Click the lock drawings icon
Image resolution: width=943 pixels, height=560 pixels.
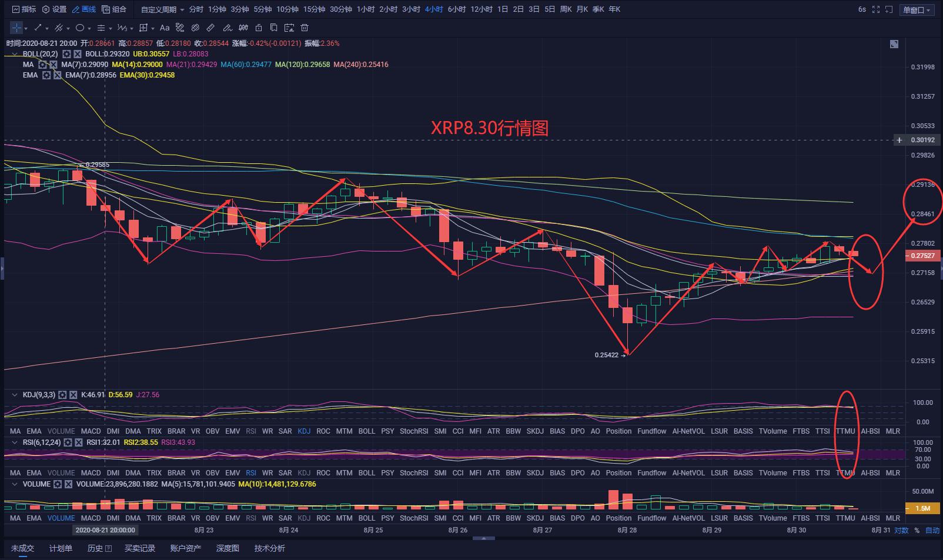(x=259, y=28)
